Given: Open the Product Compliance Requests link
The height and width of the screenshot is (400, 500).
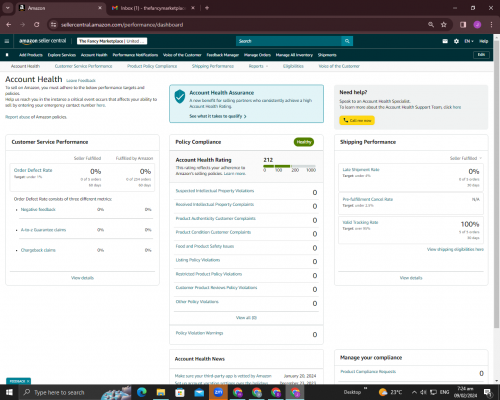Looking at the screenshot, I should 368,371.
